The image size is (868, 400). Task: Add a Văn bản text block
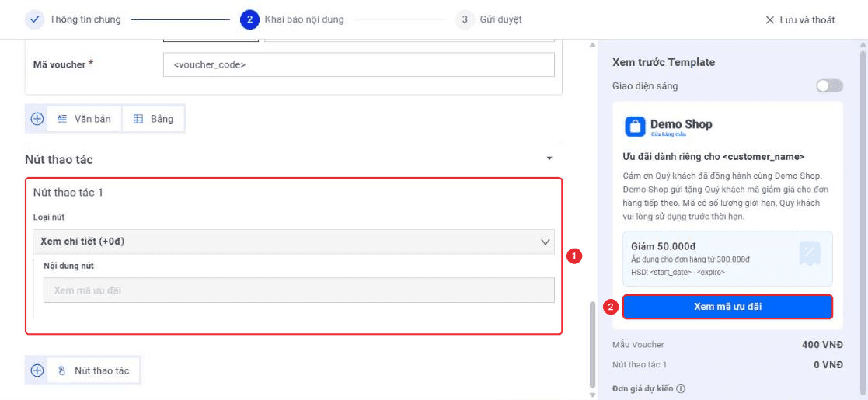tap(84, 119)
